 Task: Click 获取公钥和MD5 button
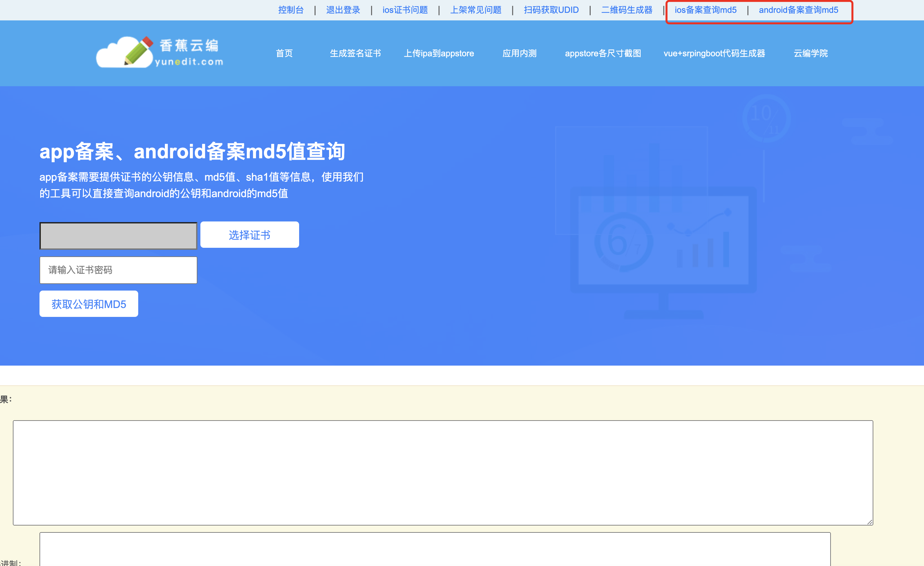pyautogui.click(x=89, y=304)
